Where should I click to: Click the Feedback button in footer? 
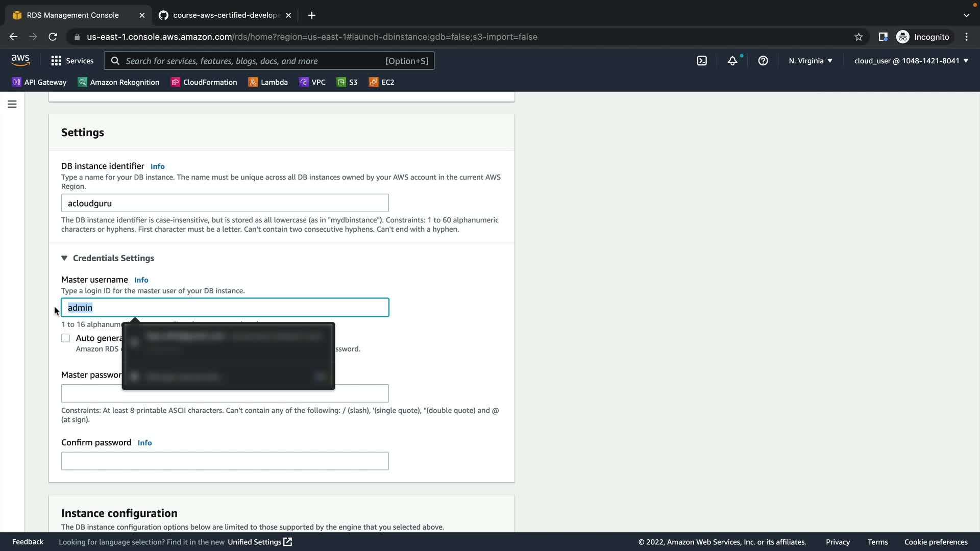(28, 542)
